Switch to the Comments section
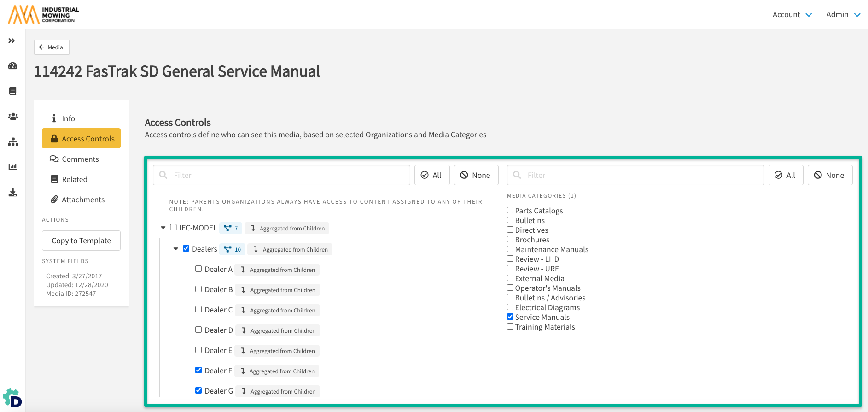 [80, 159]
